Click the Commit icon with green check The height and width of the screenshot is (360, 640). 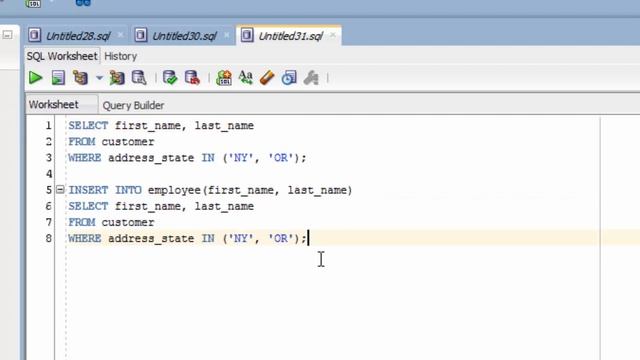point(169,78)
